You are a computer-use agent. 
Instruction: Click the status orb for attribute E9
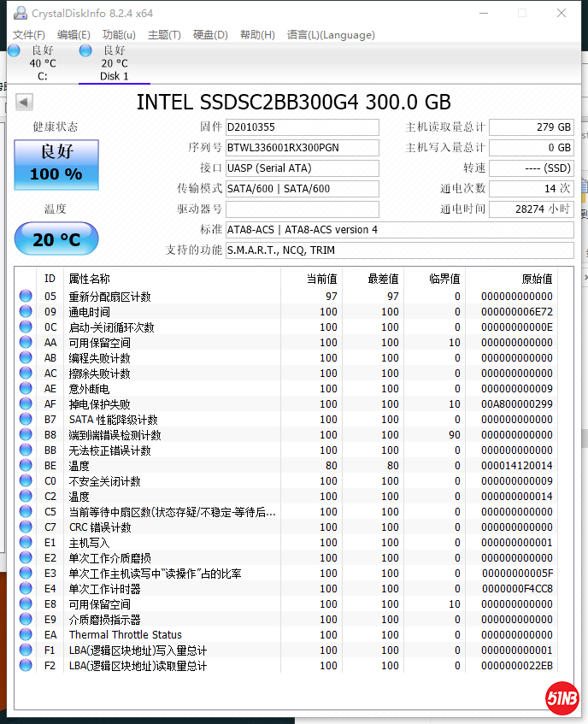[26, 620]
